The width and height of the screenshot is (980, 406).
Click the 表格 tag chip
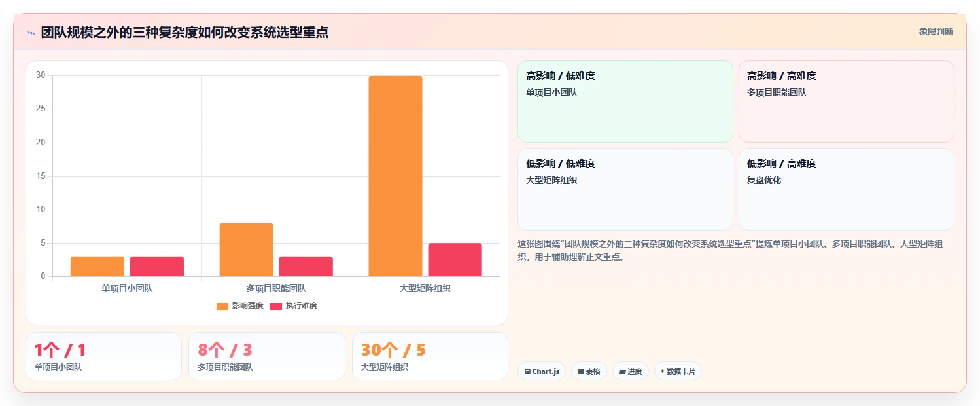pyautogui.click(x=589, y=371)
